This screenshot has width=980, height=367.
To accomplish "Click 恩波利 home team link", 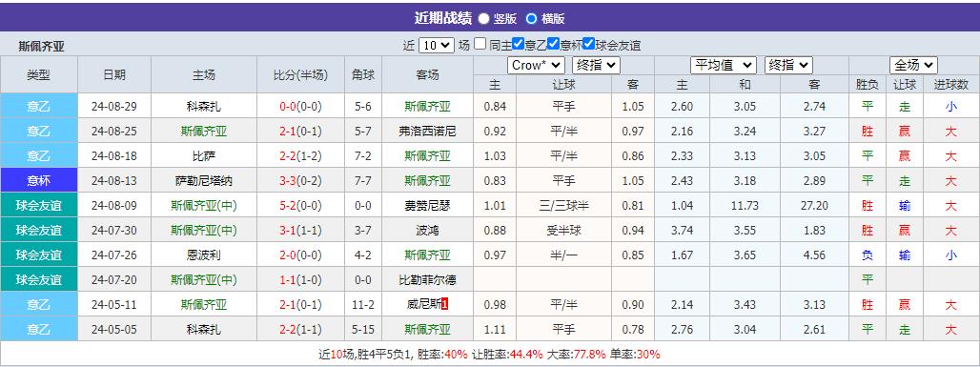I will [x=204, y=255].
